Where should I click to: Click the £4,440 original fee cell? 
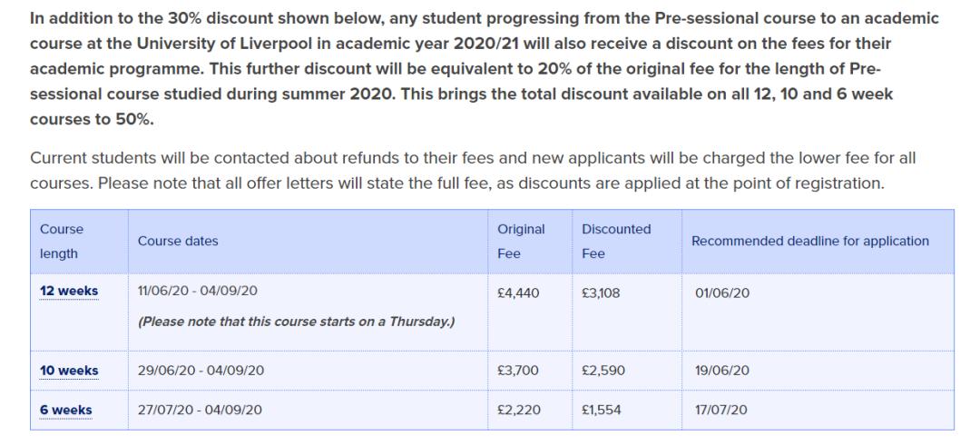(x=518, y=293)
